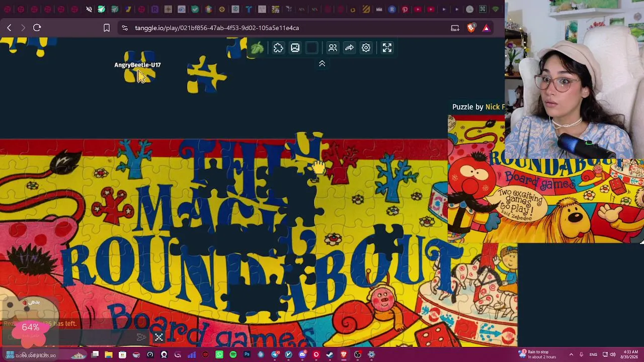
Task: Go back to the previous page
Action: [x=9, y=28]
